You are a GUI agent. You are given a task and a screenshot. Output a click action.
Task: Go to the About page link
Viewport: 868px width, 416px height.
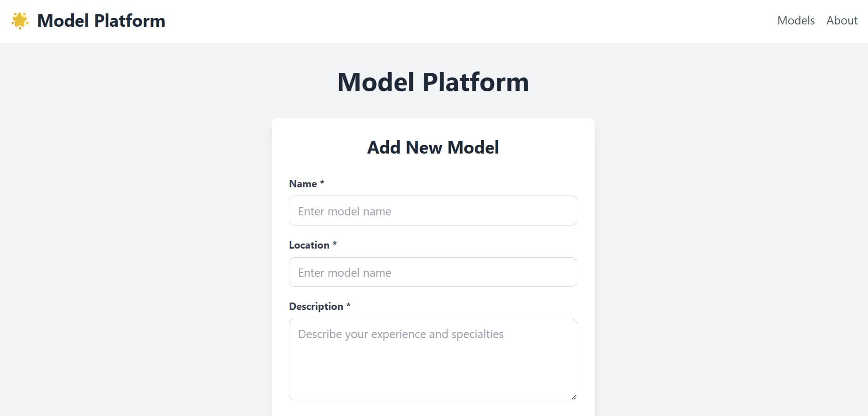(x=842, y=21)
